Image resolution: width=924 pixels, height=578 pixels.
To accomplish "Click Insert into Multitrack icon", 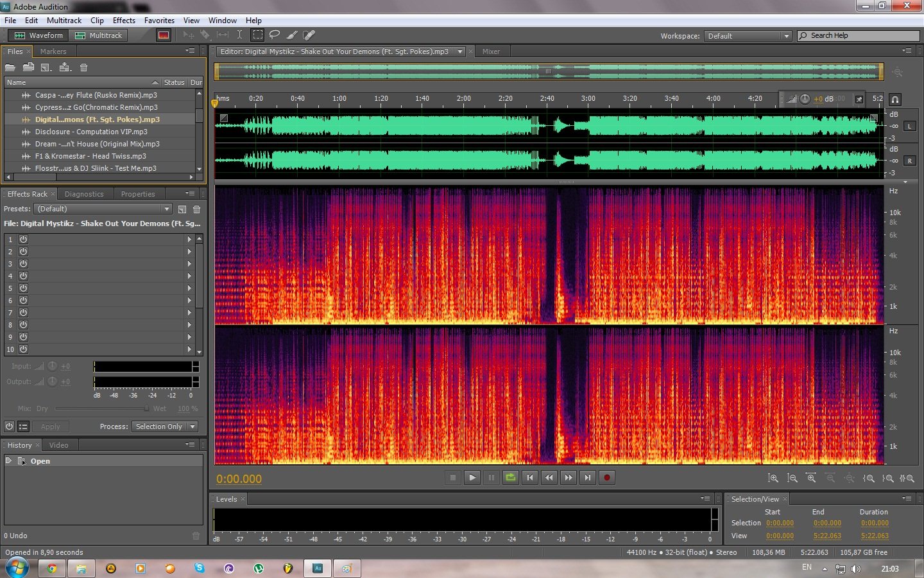I will tap(65, 67).
